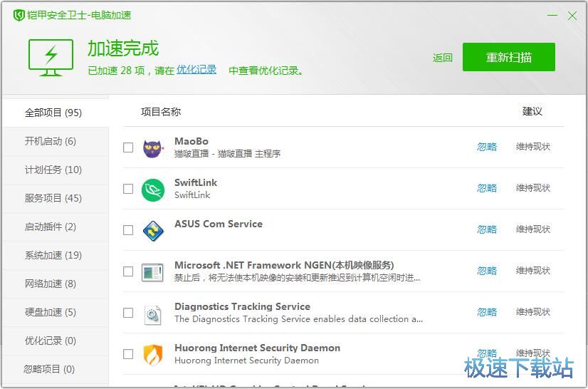Click the ASUS Com Service icon

[153, 231]
